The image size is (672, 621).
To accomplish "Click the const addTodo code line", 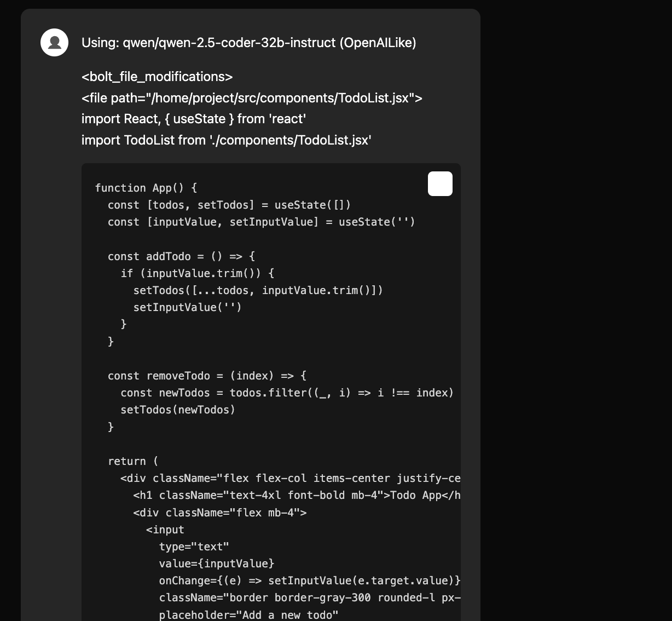I will point(181,256).
